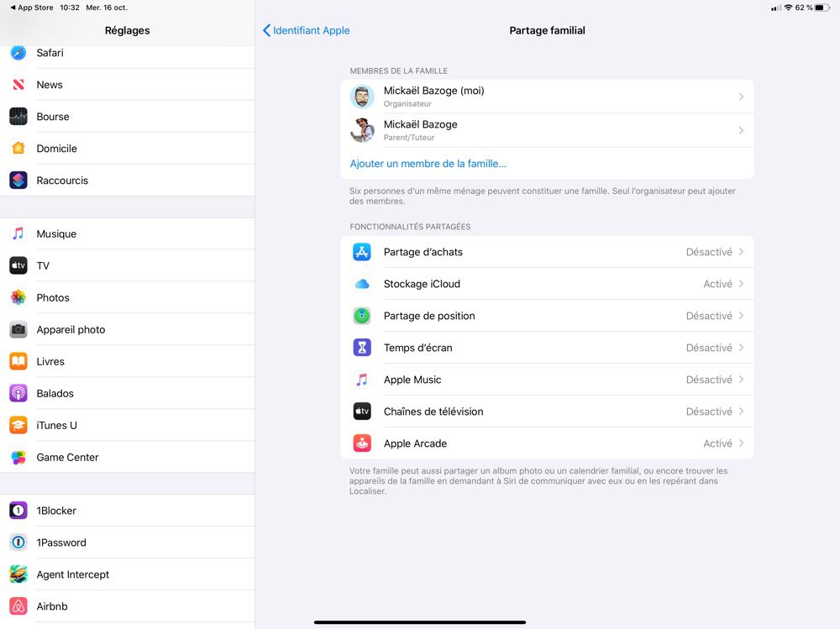Tap the Livres label in sidebar
The height and width of the screenshot is (629, 840).
point(50,361)
